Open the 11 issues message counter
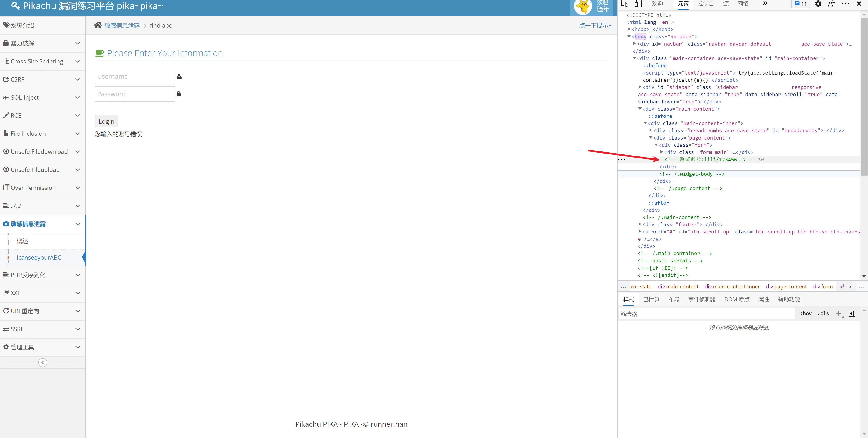 [801, 4]
